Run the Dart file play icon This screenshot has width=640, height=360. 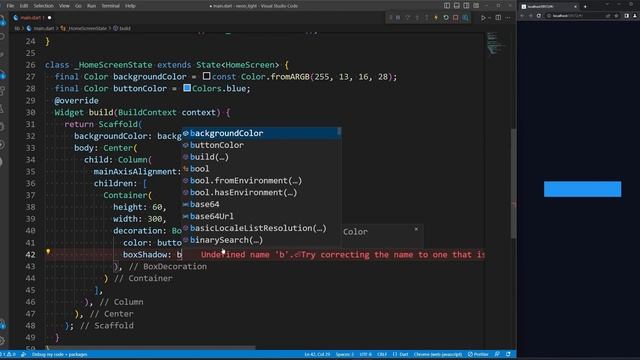(483, 18)
